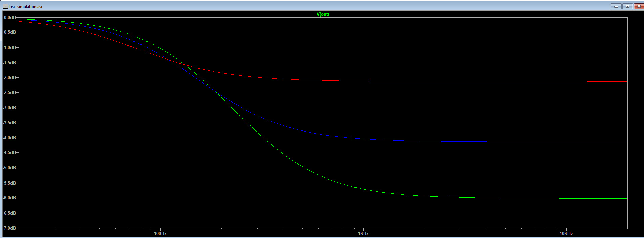Click the -3.5dB vertical axis label
This screenshot has width=644, height=238.
(x=9, y=123)
